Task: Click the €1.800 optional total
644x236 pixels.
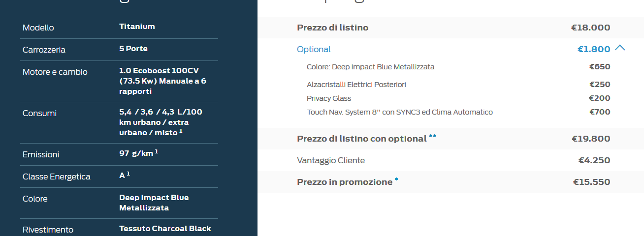Action: pyautogui.click(x=594, y=49)
